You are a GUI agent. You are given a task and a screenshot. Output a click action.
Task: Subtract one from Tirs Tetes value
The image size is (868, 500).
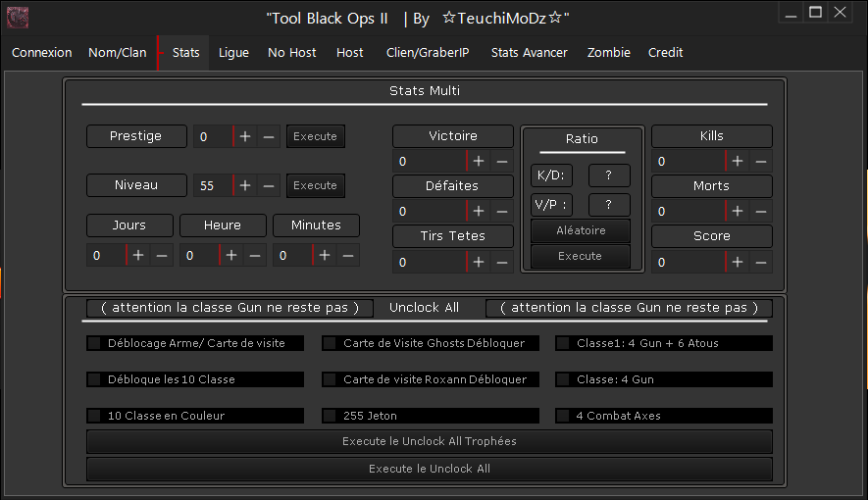pyautogui.click(x=502, y=262)
